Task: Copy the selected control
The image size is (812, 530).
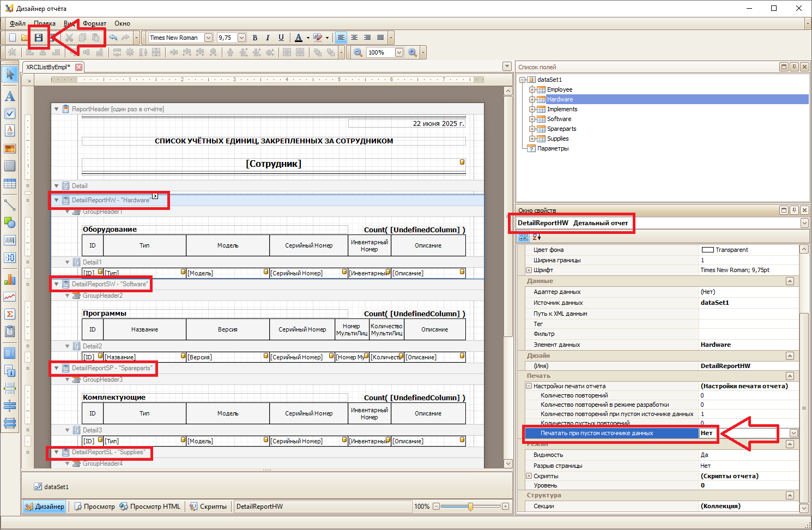Action: 82,38
